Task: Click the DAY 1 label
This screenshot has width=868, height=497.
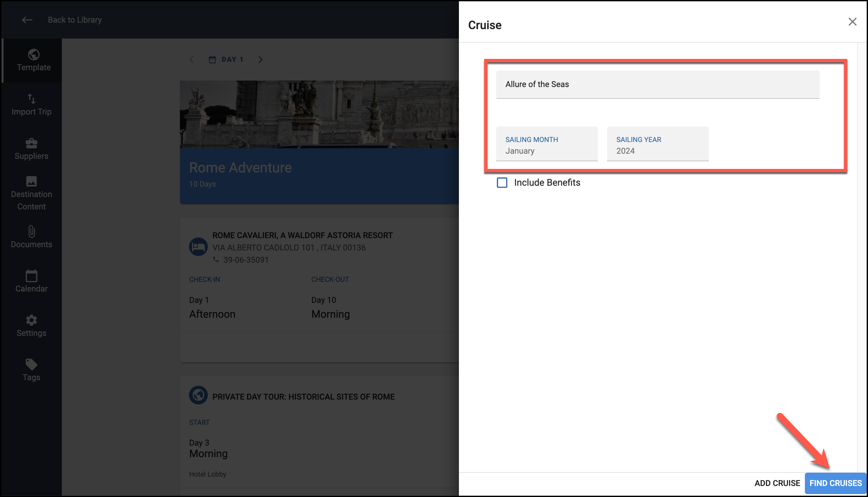Action: tap(232, 60)
